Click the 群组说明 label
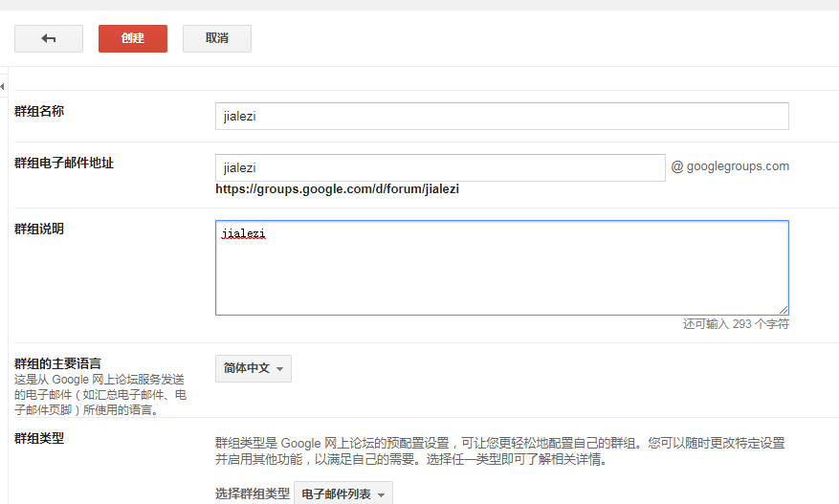The height and width of the screenshot is (504, 839). (39, 229)
